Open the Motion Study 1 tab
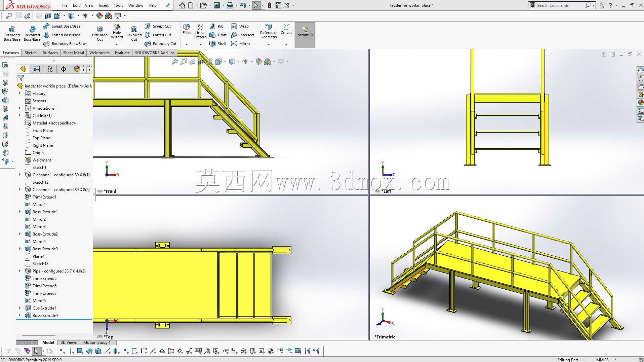The image size is (644, 362). point(97,342)
